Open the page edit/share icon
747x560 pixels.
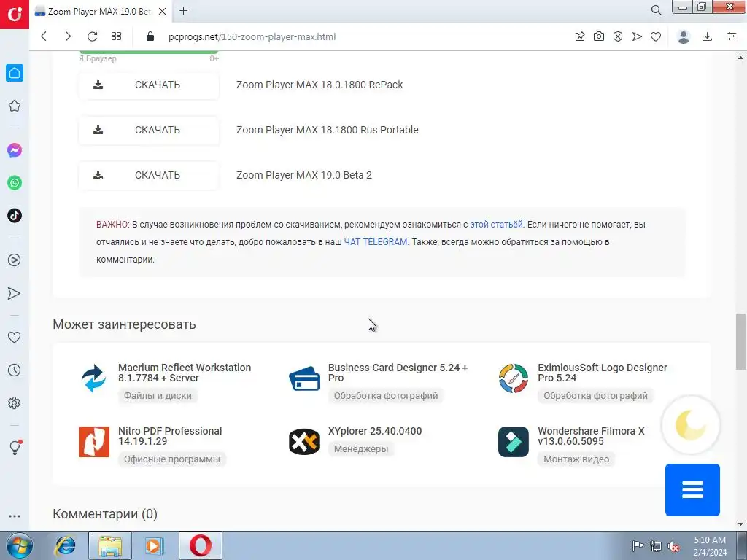[580, 36]
